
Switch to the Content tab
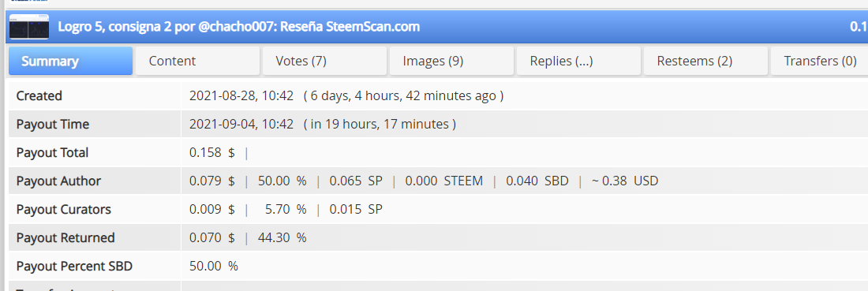(x=197, y=61)
